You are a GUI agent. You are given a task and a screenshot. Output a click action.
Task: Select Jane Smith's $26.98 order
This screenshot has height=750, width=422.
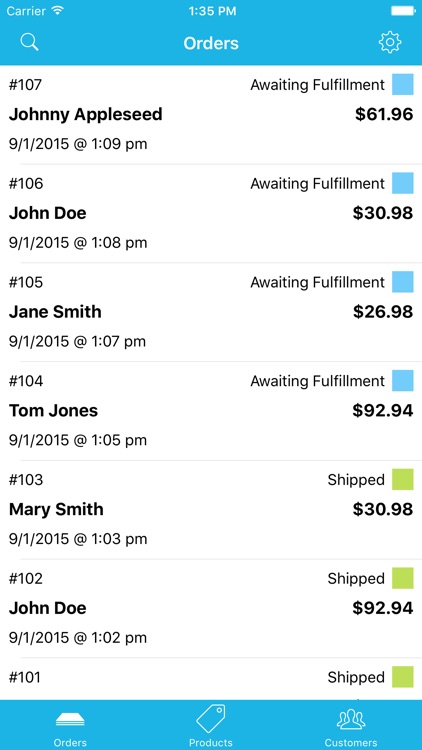211,312
